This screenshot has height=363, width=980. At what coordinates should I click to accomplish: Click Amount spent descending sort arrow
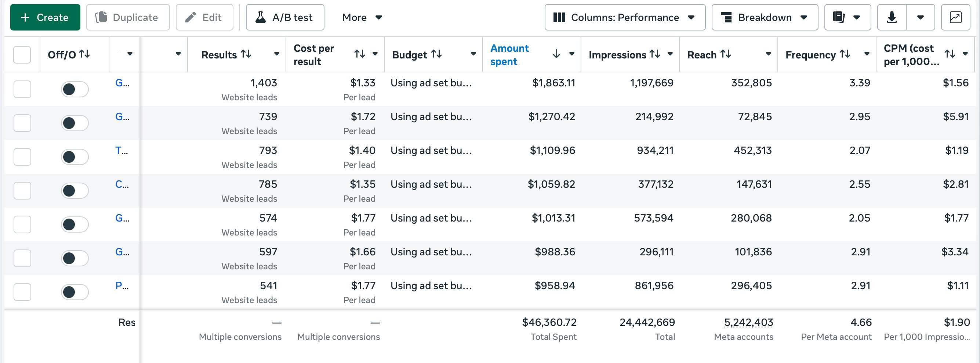pyautogui.click(x=556, y=54)
